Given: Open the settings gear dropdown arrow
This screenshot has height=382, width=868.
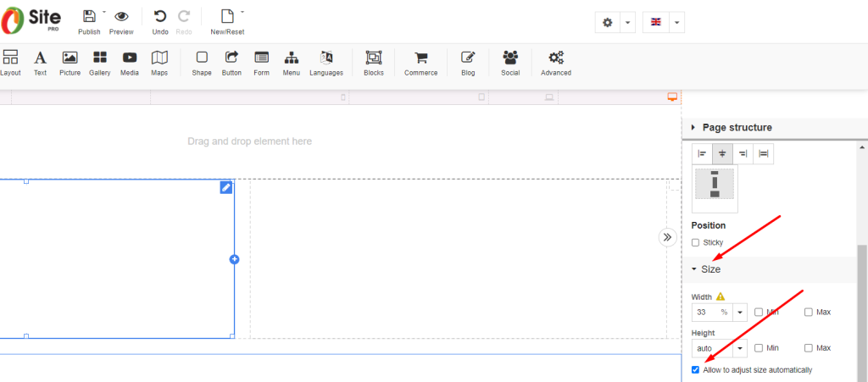Looking at the screenshot, I should [628, 23].
